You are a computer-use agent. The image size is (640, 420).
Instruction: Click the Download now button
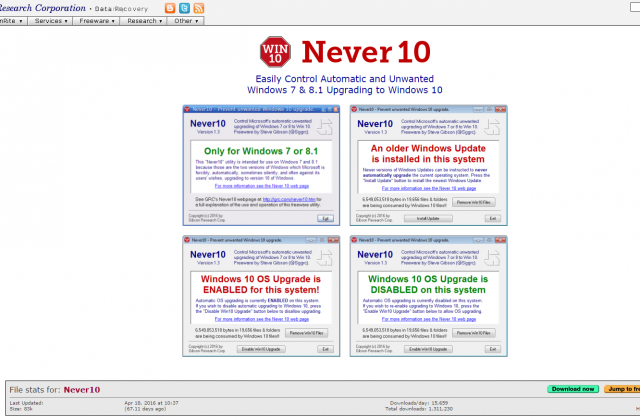(x=573, y=389)
